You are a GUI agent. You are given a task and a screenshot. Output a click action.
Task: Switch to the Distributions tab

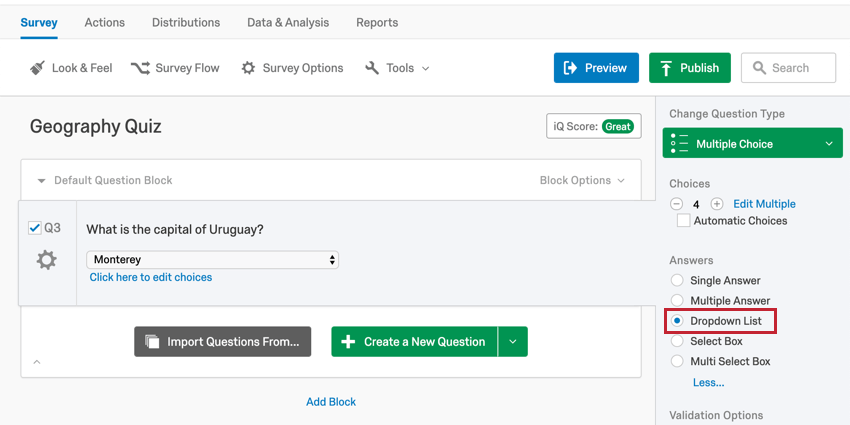point(186,22)
